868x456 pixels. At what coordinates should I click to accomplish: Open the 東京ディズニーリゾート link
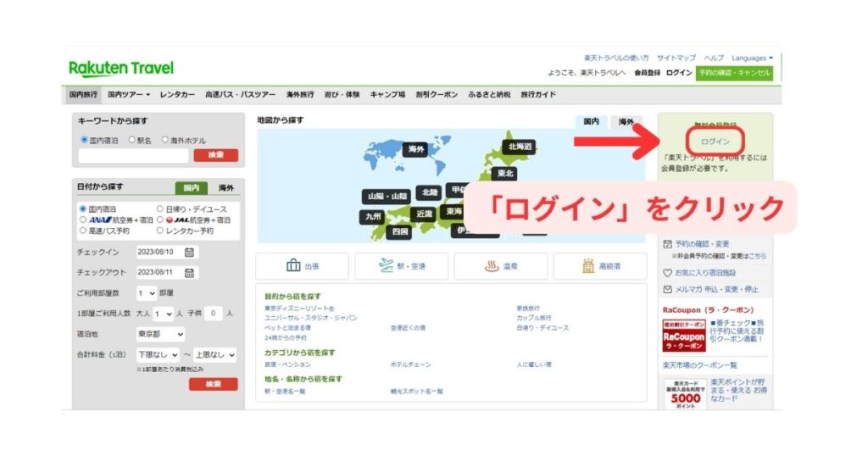(x=299, y=309)
